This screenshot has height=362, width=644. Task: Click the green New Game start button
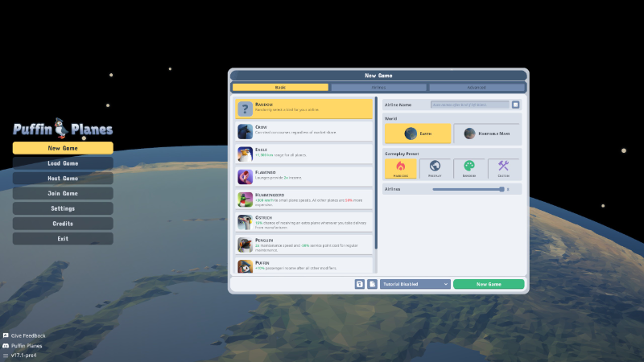click(x=489, y=284)
